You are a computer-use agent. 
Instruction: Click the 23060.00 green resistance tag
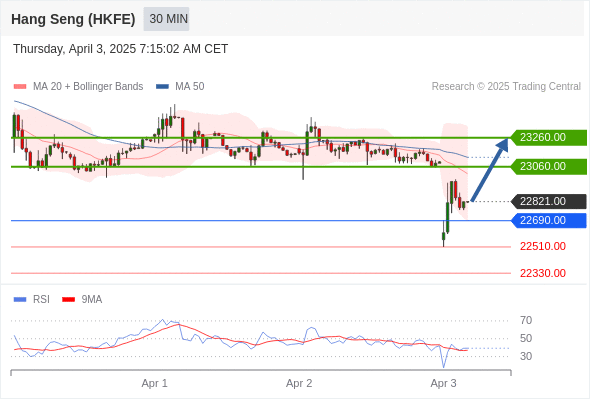549,166
